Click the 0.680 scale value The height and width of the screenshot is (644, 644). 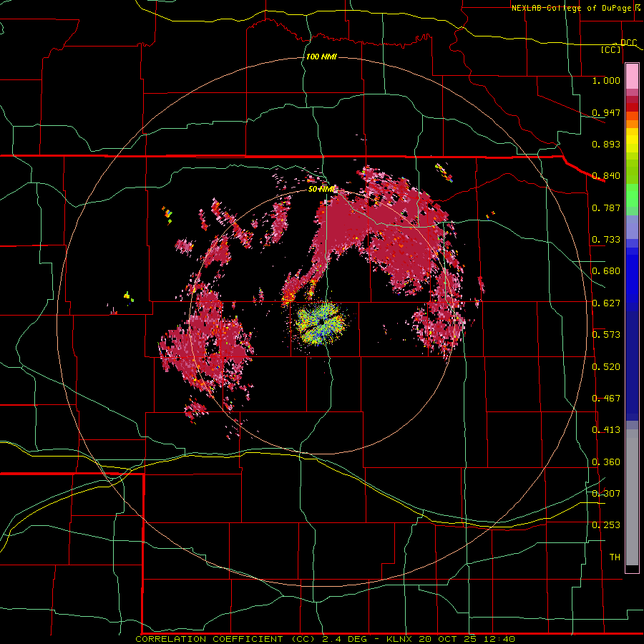606,271
